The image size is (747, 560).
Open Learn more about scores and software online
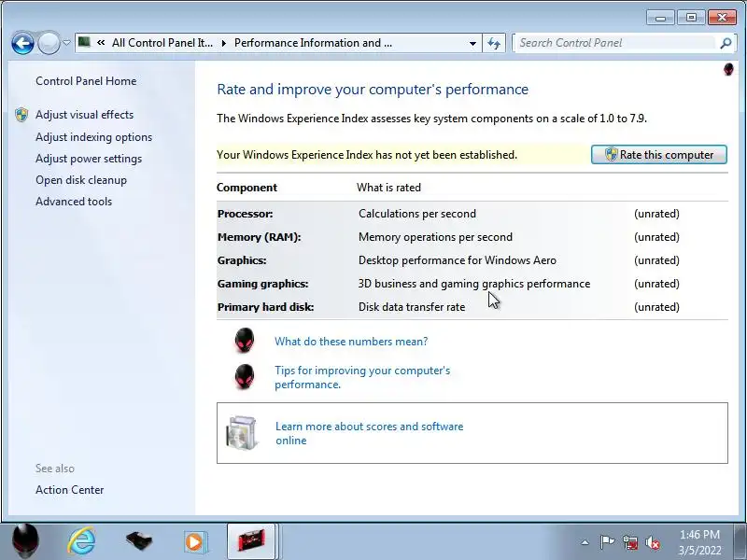[369, 433]
